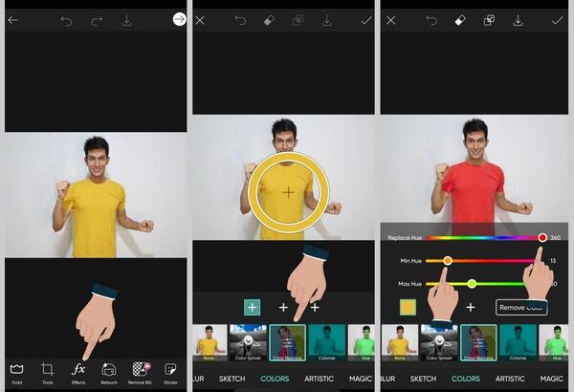Select Color Splash thumbnail on right screen

(x=439, y=343)
